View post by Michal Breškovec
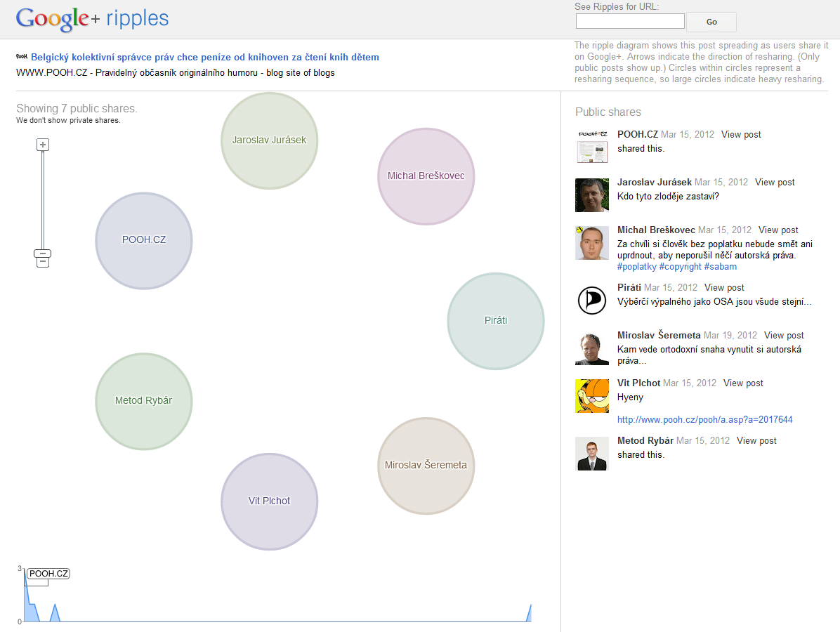This screenshot has height=632, width=840. (x=778, y=230)
